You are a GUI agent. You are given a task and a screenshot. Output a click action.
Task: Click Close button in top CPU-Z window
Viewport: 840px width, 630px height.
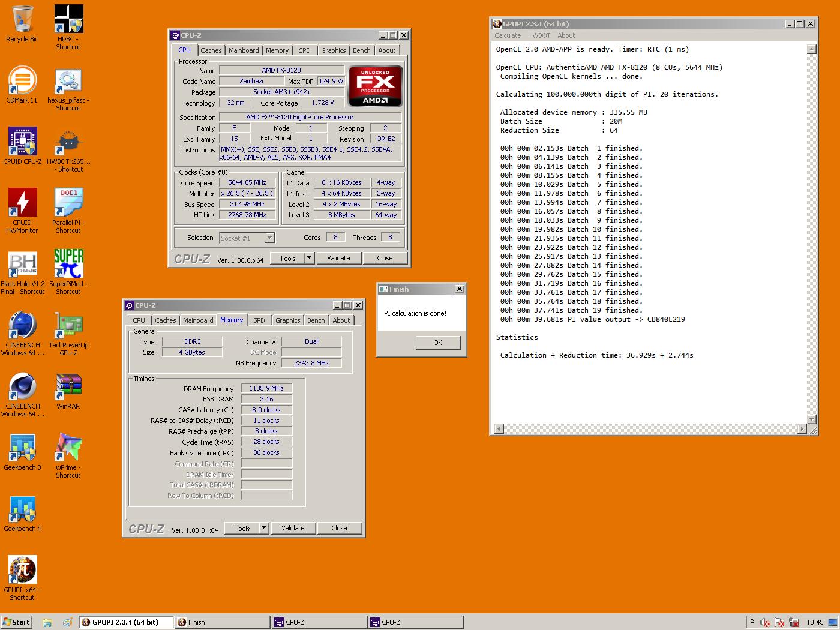[x=385, y=258]
